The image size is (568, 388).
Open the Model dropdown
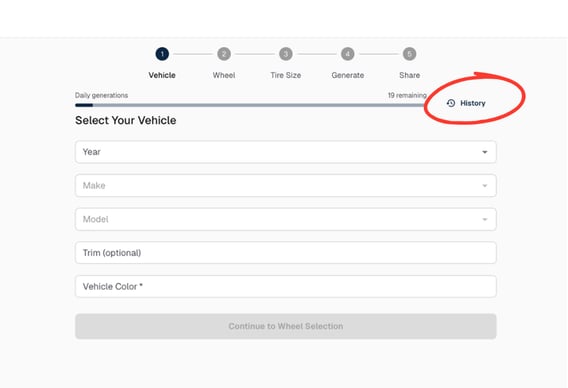point(286,219)
